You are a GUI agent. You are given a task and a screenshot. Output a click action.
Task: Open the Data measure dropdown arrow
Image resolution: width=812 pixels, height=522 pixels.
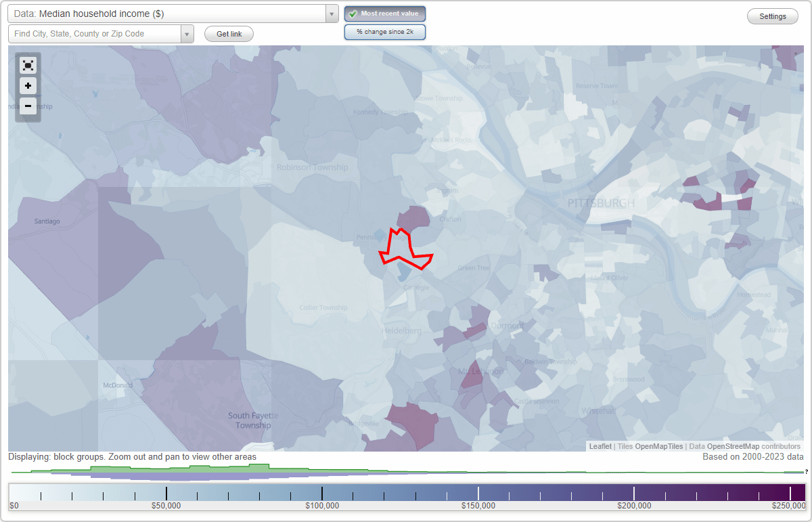(x=330, y=13)
